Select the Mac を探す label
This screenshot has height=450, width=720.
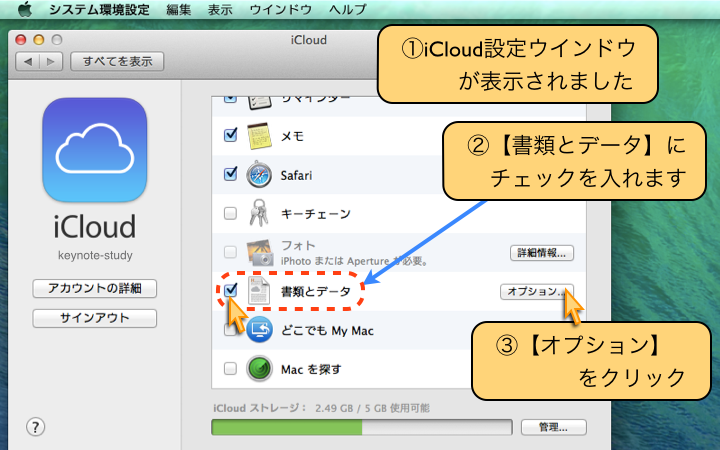click(x=311, y=369)
